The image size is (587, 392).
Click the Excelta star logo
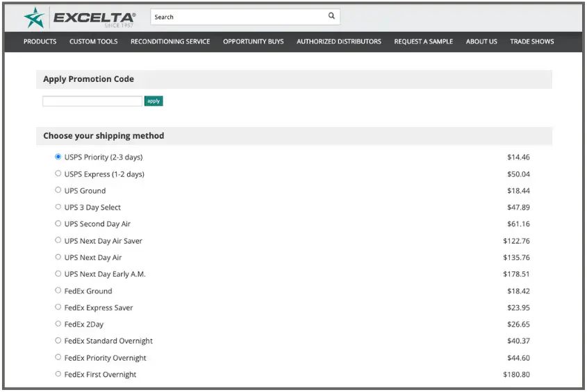click(35, 17)
